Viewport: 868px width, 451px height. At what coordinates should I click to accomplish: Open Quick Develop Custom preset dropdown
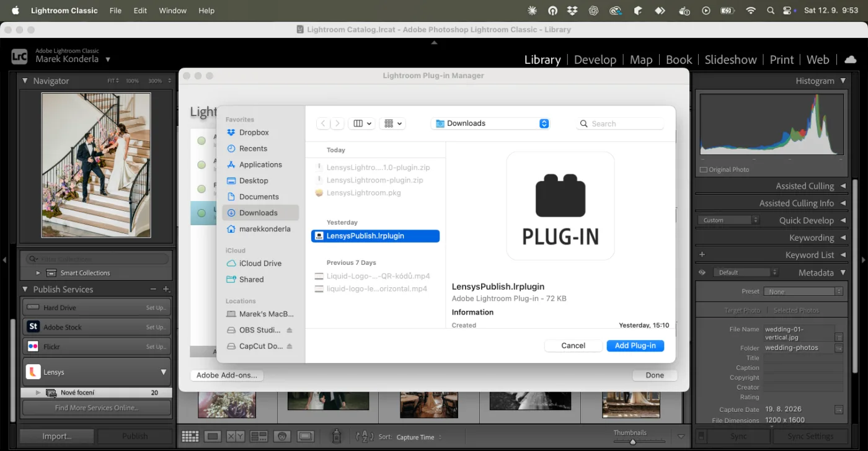[728, 220]
